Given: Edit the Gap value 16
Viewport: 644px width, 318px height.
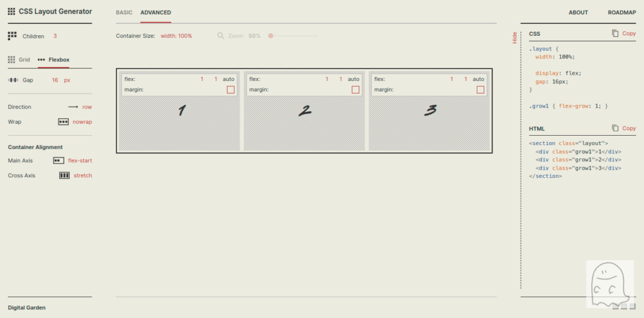Looking at the screenshot, I should 55,80.
